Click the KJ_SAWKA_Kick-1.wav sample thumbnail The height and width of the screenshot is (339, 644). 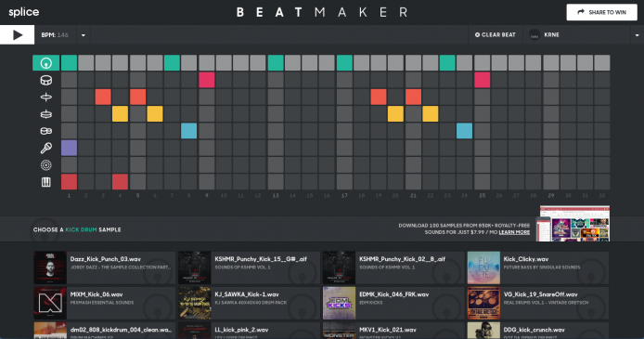pos(195,304)
